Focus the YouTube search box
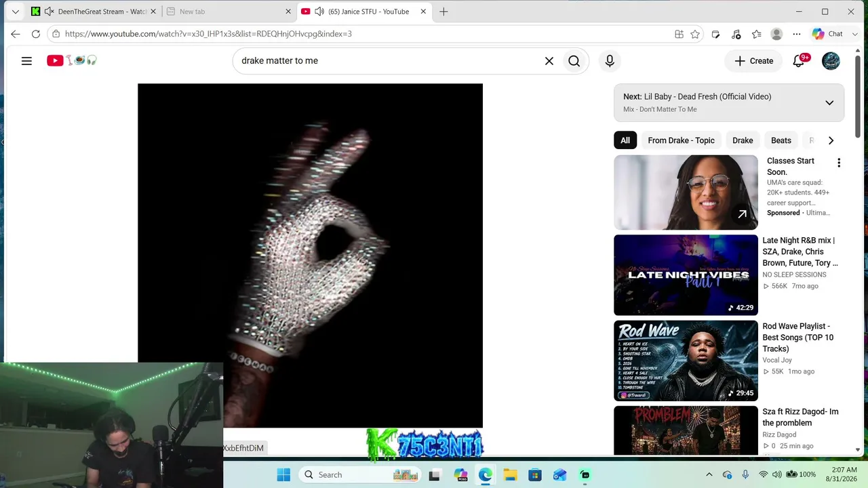This screenshot has width=868, height=488. [x=390, y=61]
